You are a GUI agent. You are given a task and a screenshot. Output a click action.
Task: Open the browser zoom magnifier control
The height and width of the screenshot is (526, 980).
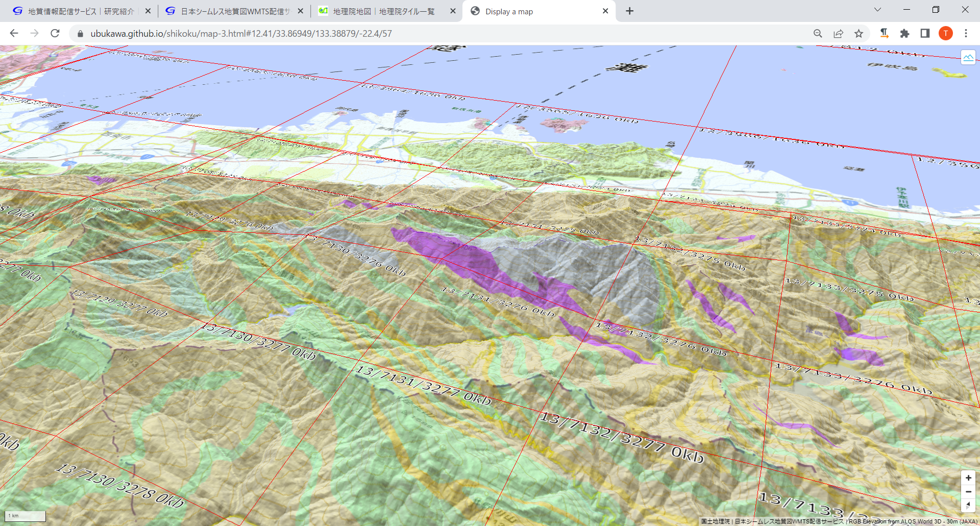pos(818,33)
